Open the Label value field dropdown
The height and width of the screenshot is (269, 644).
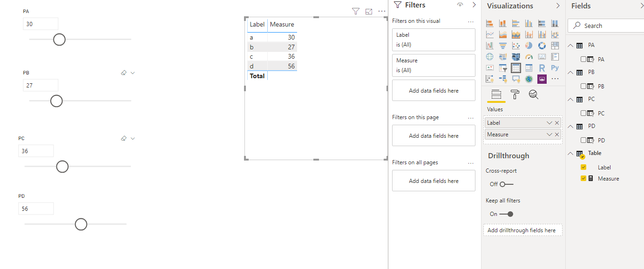coord(549,123)
